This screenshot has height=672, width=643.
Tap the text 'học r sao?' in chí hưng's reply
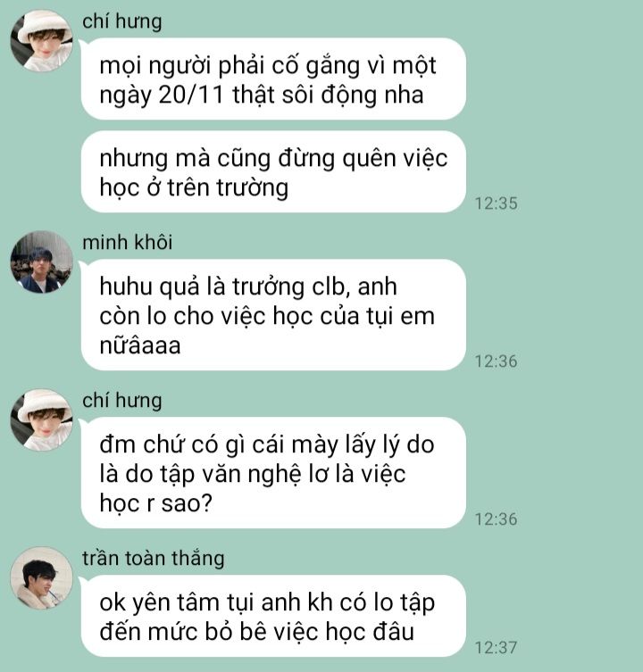[156, 503]
